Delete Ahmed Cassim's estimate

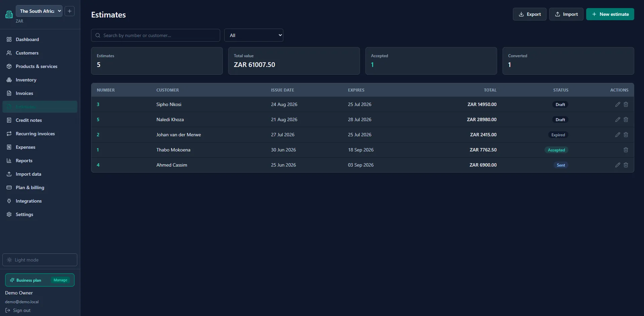pos(626,165)
